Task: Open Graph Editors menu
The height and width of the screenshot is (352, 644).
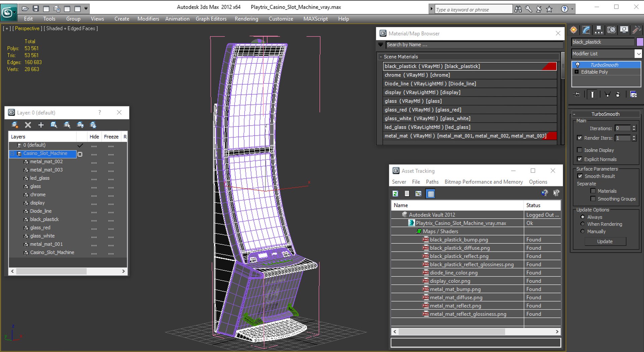Action: tap(211, 19)
